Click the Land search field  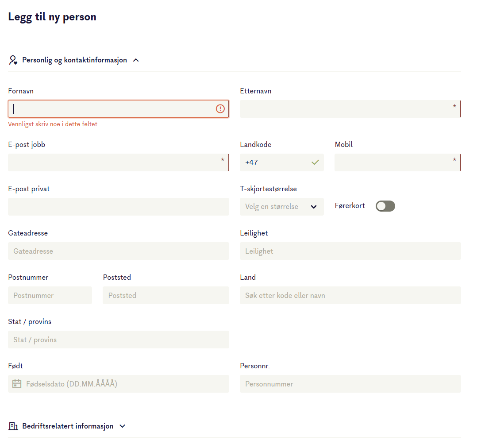click(350, 295)
